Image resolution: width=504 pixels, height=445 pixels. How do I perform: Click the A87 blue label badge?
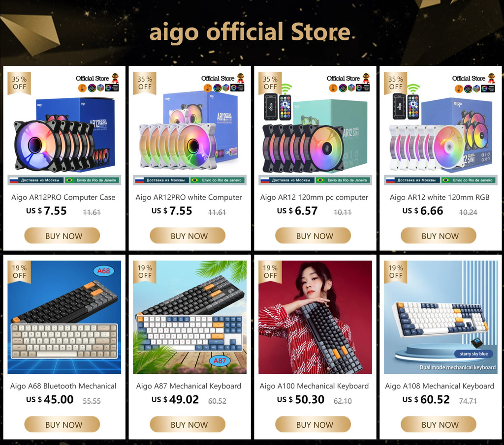[220, 360]
